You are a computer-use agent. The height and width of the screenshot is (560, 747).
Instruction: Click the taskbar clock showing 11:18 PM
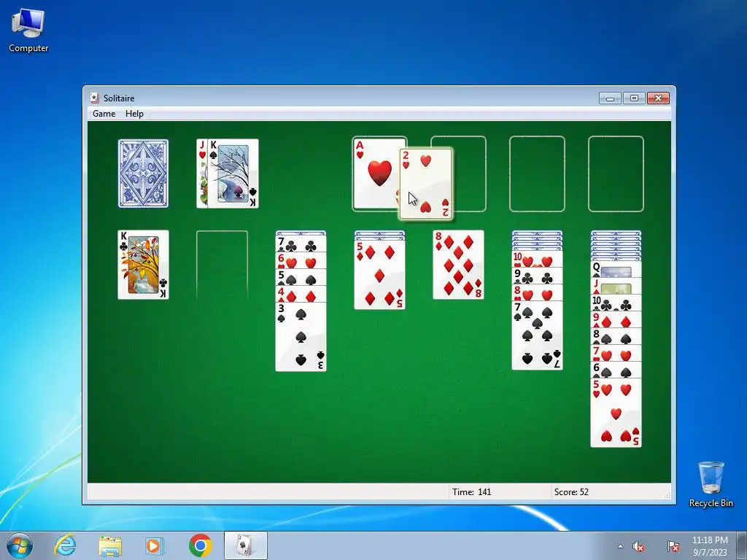point(710,545)
